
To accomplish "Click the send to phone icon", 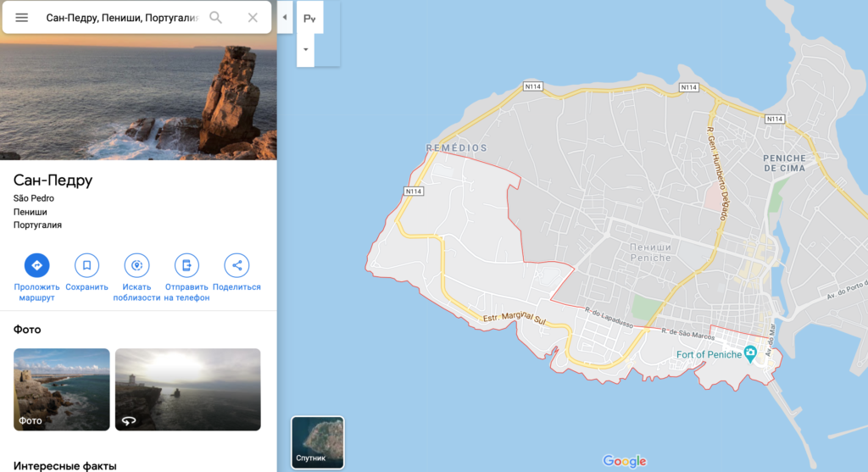I will pos(186,265).
